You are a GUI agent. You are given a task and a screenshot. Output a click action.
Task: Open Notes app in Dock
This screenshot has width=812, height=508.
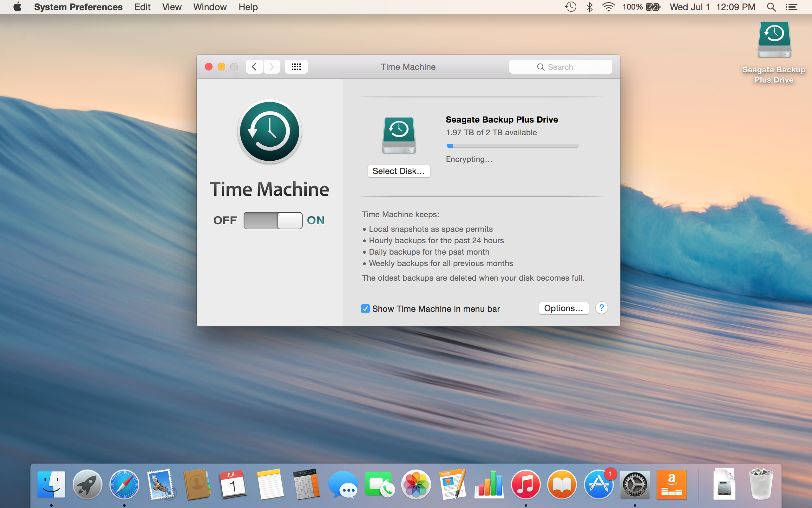coord(270,485)
